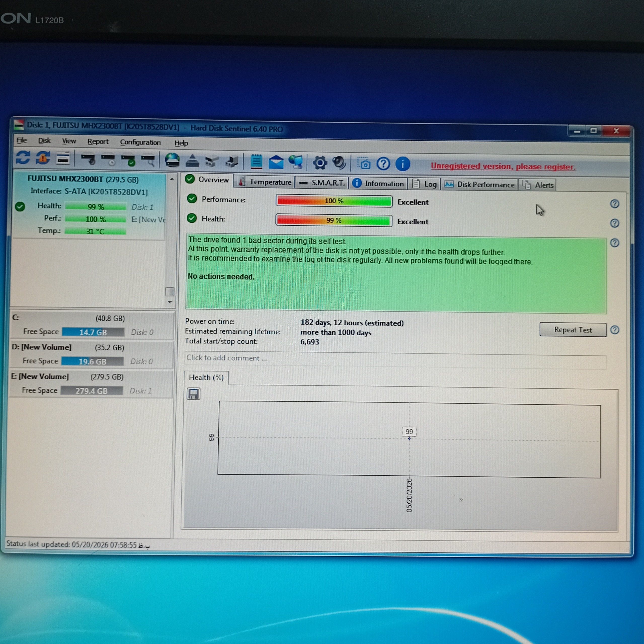644x644 pixels.
Task: Click the 31 °C temperature bar
Action: (x=95, y=231)
